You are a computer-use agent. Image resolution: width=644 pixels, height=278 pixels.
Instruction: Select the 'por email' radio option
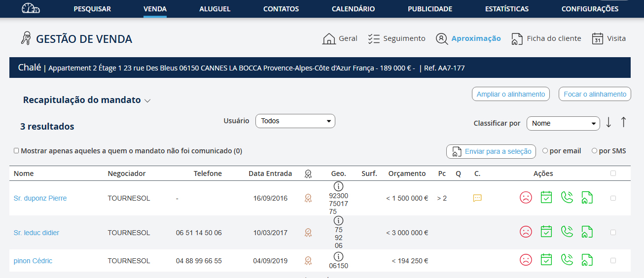coord(545,151)
